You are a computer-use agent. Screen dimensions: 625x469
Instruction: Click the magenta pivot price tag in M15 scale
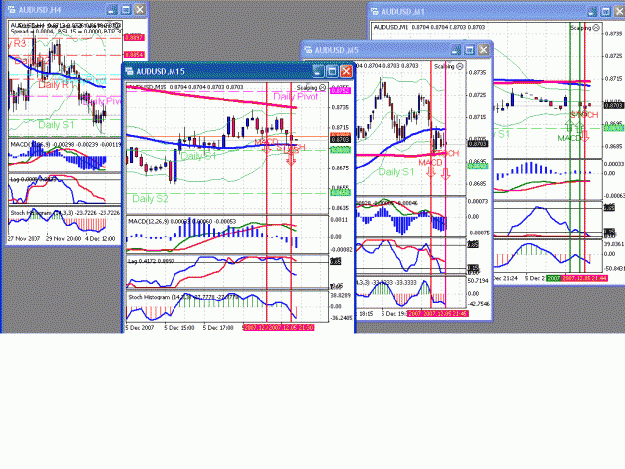pyautogui.click(x=340, y=91)
